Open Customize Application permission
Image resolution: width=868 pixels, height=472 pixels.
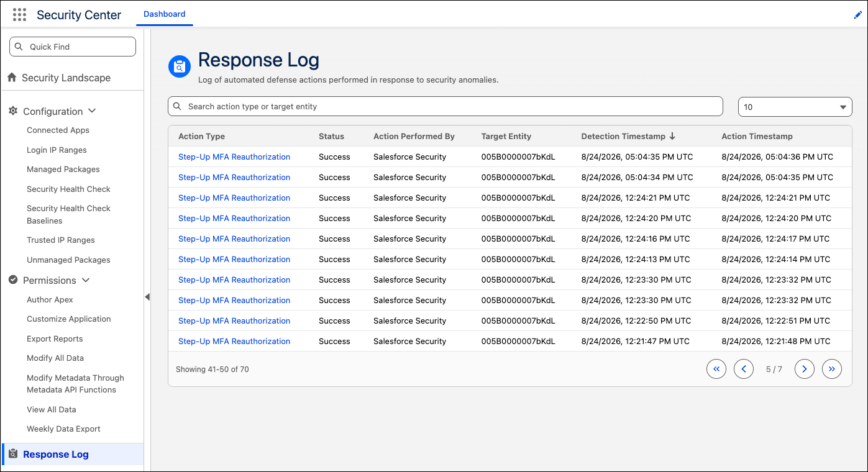[69, 319]
